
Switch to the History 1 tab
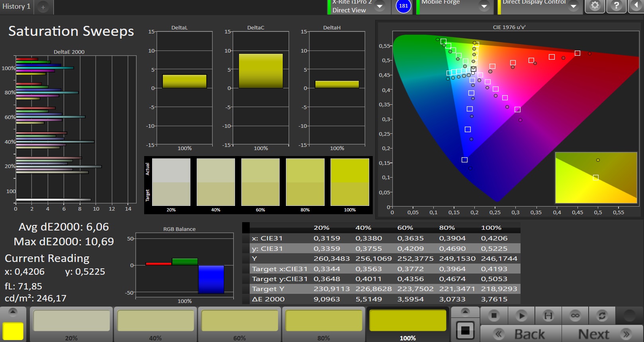[x=16, y=6]
